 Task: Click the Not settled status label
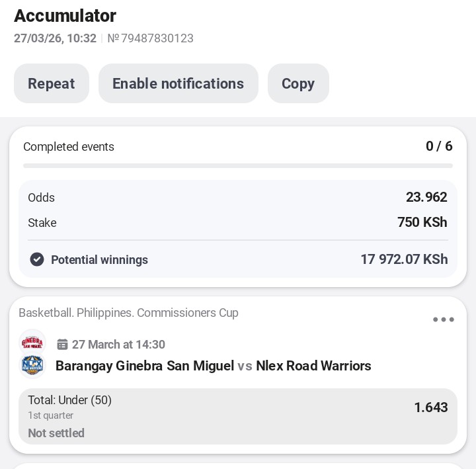pyautogui.click(x=56, y=433)
